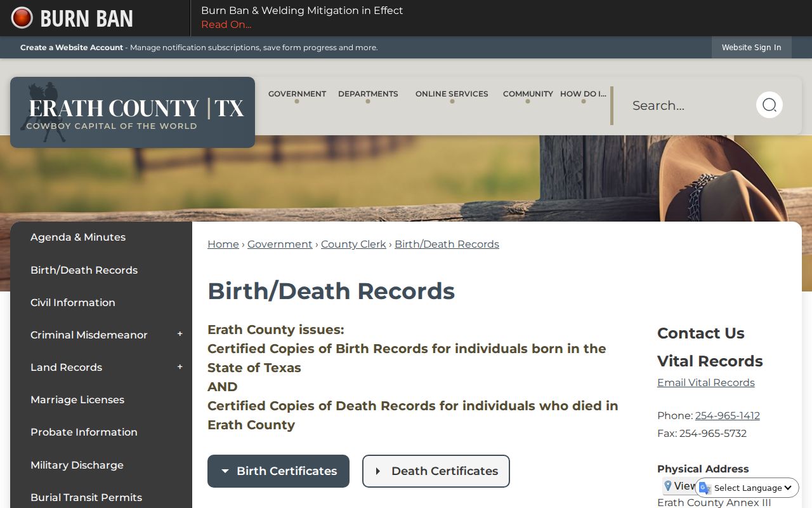Open the Online Services menu
Image resolution: width=812 pixels, height=508 pixels.
452,94
